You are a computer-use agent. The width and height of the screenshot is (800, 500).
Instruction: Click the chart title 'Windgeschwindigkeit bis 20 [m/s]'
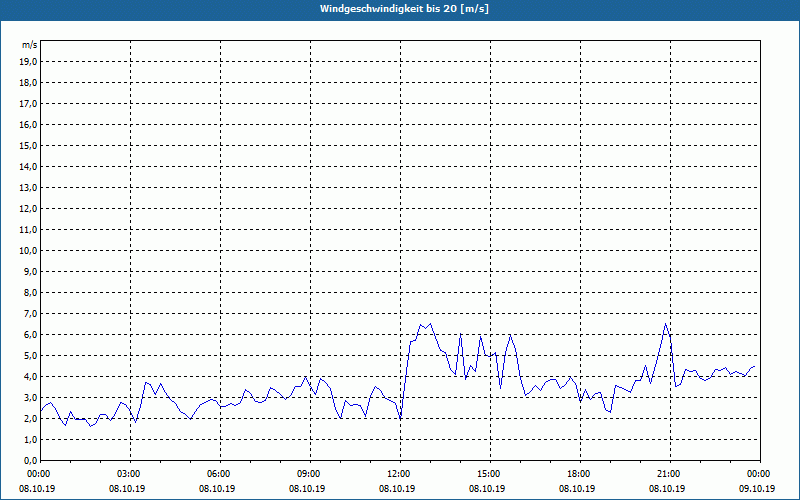tap(404, 9)
